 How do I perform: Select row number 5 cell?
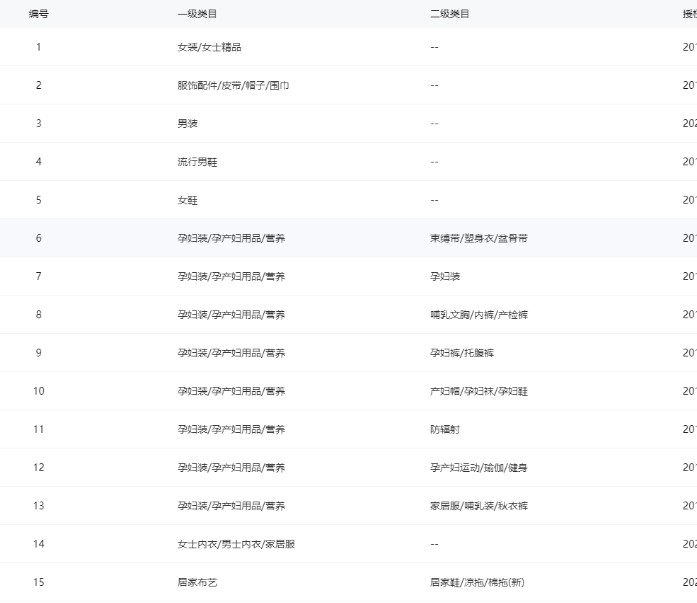39,200
